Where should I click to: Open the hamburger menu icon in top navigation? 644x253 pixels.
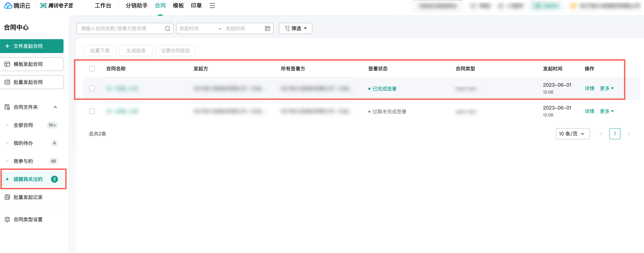coord(212,6)
